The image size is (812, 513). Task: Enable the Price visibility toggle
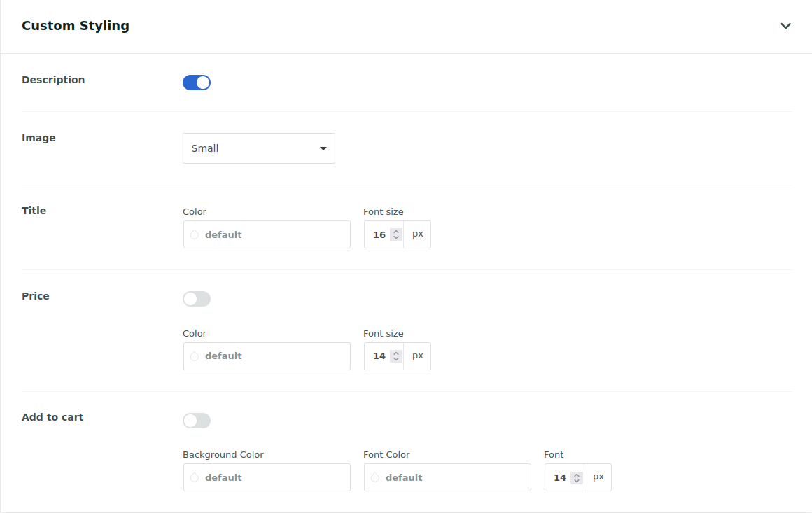(197, 299)
